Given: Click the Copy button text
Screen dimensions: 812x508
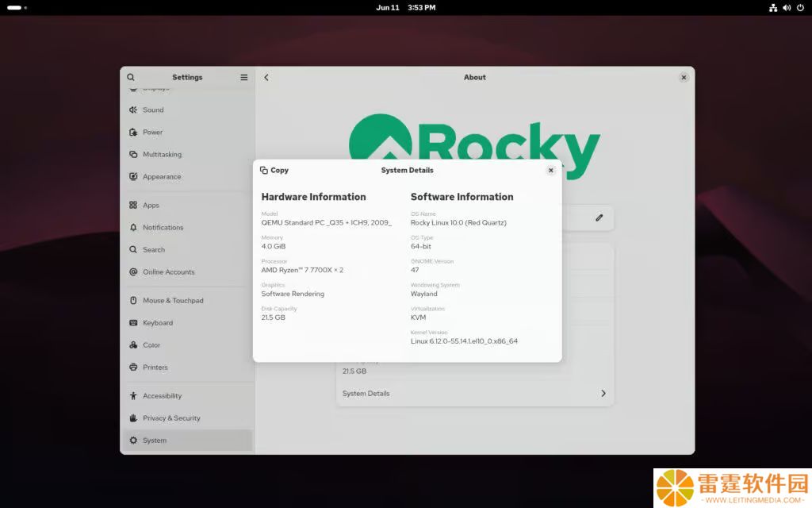Looking at the screenshot, I should pyautogui.click(x=279, y=170).
